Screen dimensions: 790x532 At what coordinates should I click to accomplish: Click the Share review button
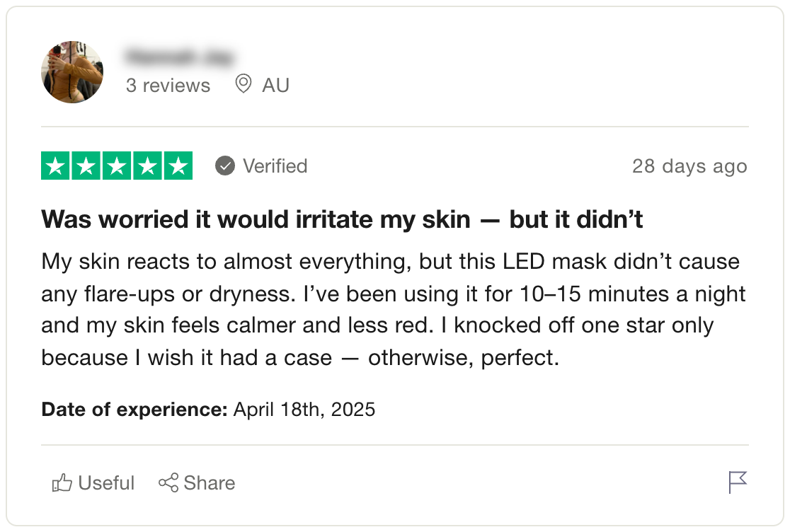[x=197, y=482]
